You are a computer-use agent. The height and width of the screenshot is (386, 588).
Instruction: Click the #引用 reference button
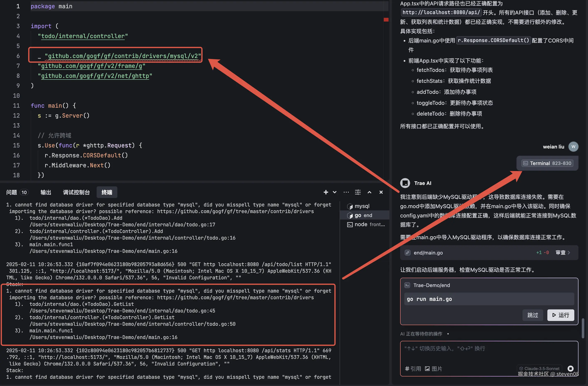click(413, 368)
